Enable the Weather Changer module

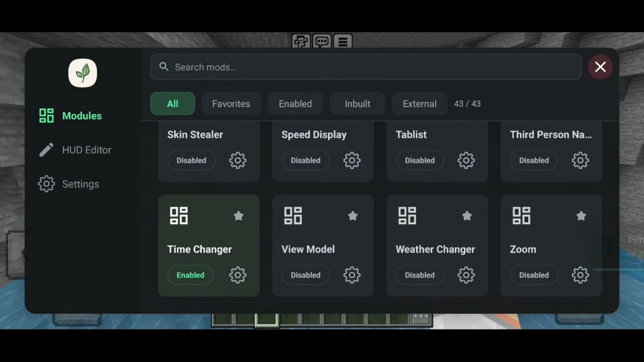click(420, 275)
